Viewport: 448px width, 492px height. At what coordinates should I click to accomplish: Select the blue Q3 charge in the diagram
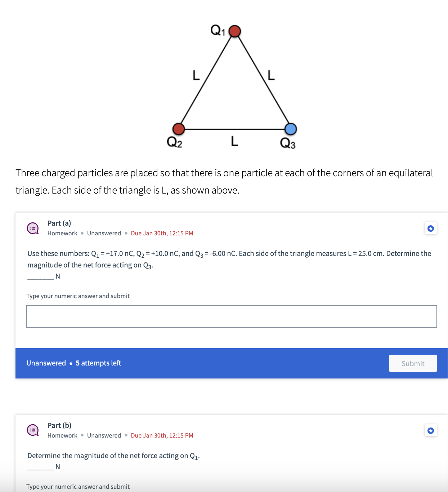point(290,128)
